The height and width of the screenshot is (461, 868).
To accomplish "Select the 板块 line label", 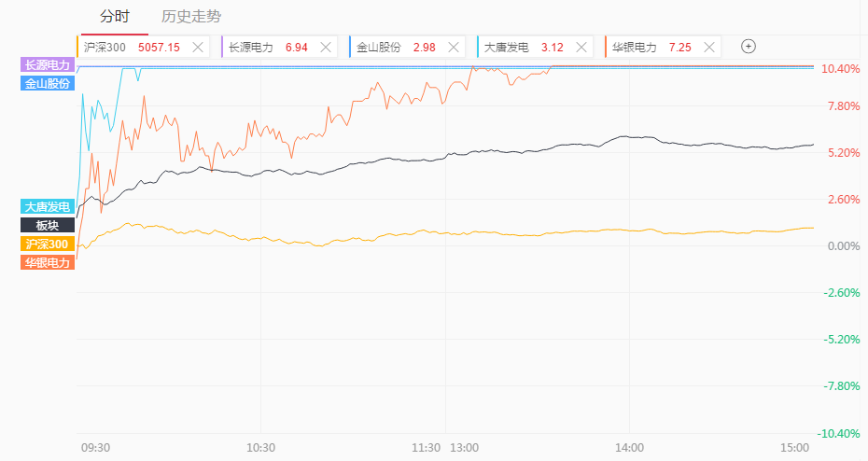I will (x=47, y=225).
